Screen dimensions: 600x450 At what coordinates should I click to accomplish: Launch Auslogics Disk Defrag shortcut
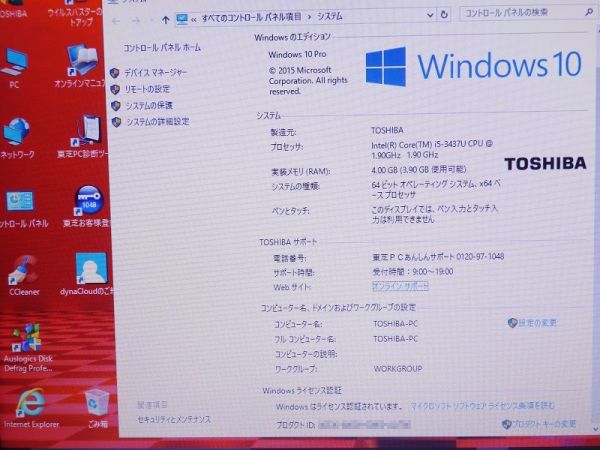click(28, 347)
